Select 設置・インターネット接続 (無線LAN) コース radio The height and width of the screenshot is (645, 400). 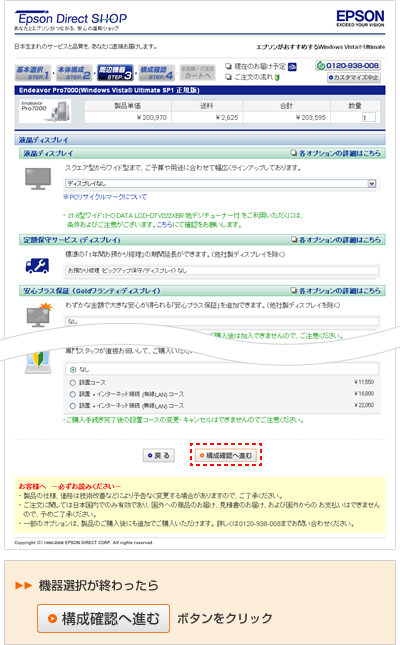point(73,406)
